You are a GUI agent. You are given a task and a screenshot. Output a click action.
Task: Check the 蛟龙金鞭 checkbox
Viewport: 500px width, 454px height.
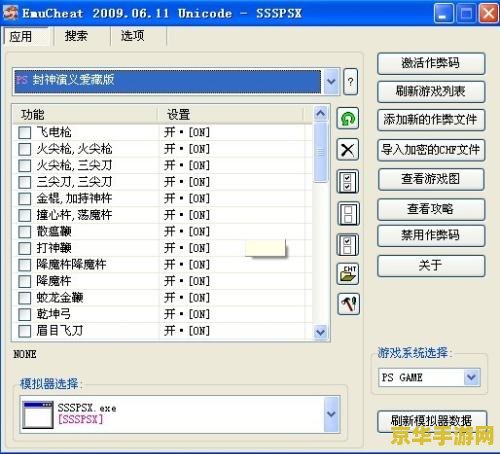25,298
